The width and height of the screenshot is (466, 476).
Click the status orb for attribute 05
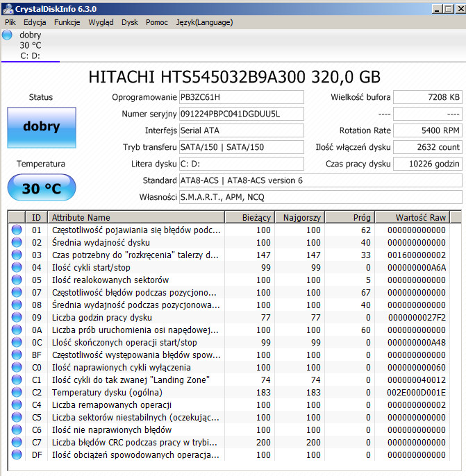point(17,280)
